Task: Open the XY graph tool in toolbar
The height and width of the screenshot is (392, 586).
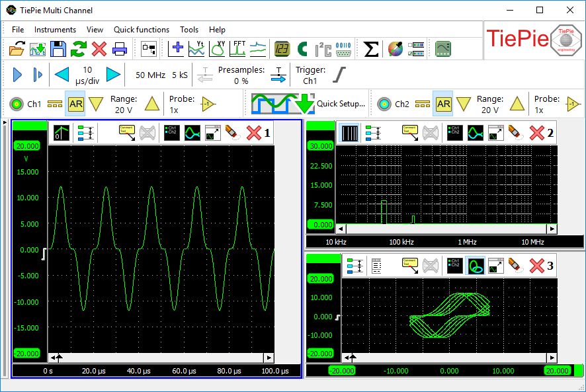Action: (218, 49)
